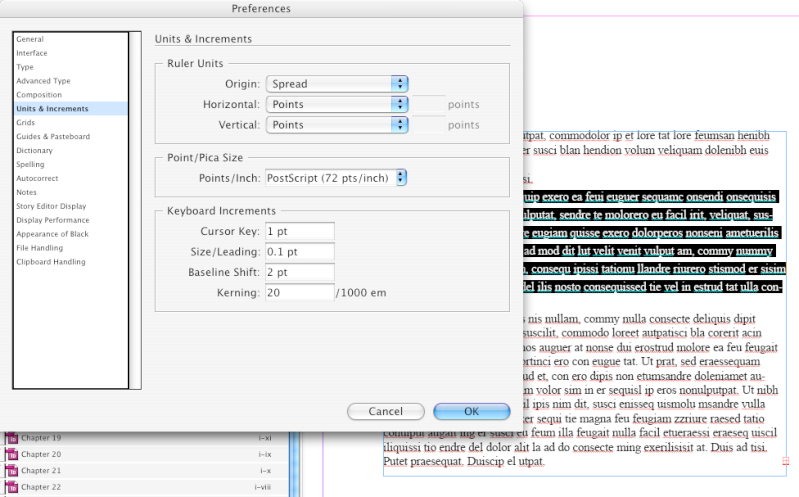This screenshot has height=497, width=799.
Task: Click the Horizontal custom points field
Action: point(429,104)
